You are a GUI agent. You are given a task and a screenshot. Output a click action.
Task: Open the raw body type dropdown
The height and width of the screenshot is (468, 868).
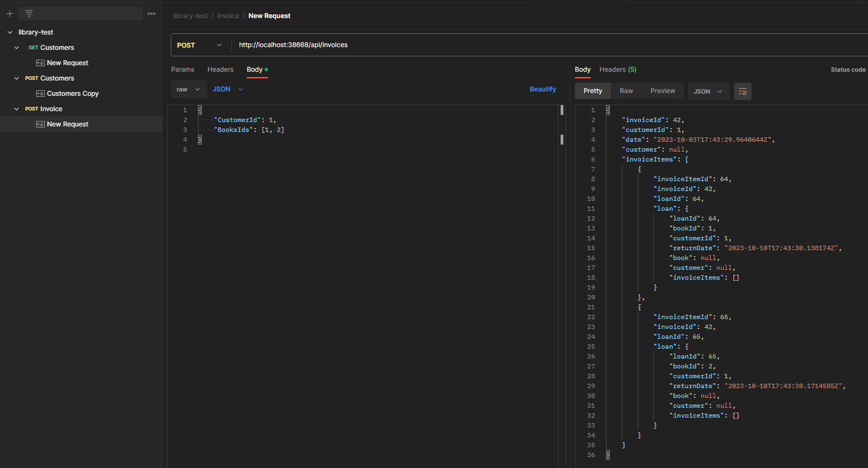(x=189, y=89)
